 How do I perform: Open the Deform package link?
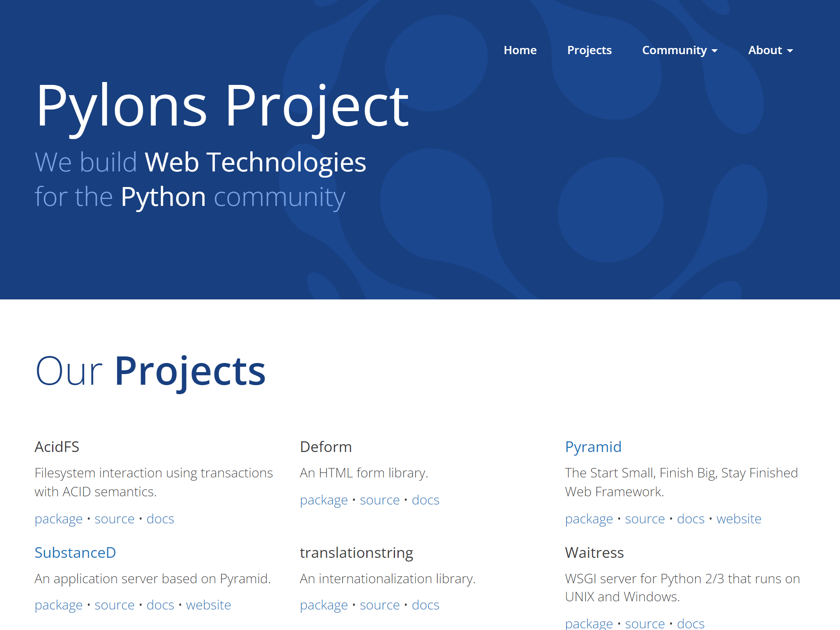[324, 500]
